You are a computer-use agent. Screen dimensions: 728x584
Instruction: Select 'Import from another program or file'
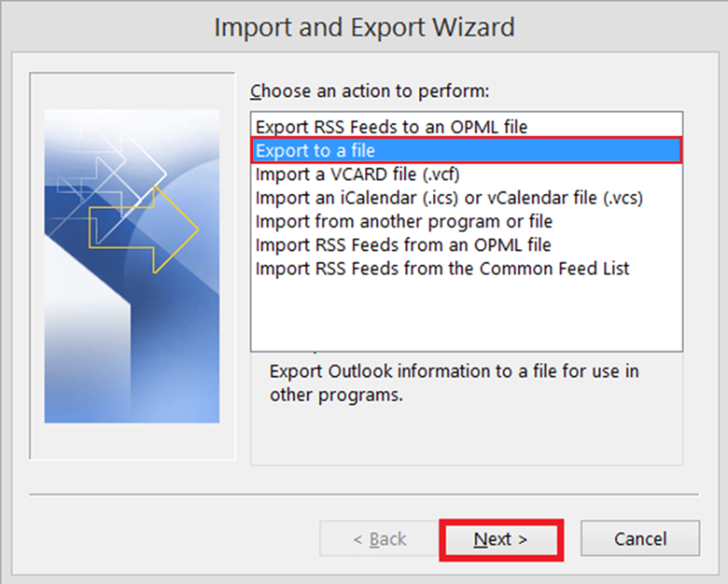[x=466, y=222]
